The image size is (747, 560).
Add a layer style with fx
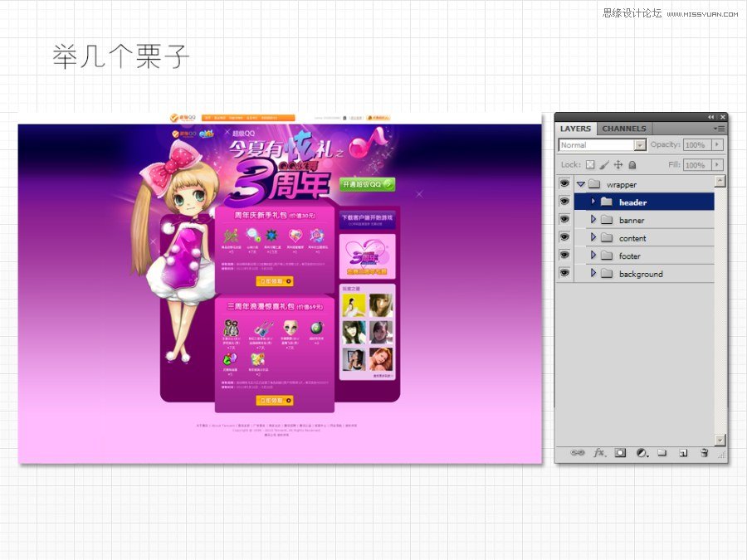599,452
